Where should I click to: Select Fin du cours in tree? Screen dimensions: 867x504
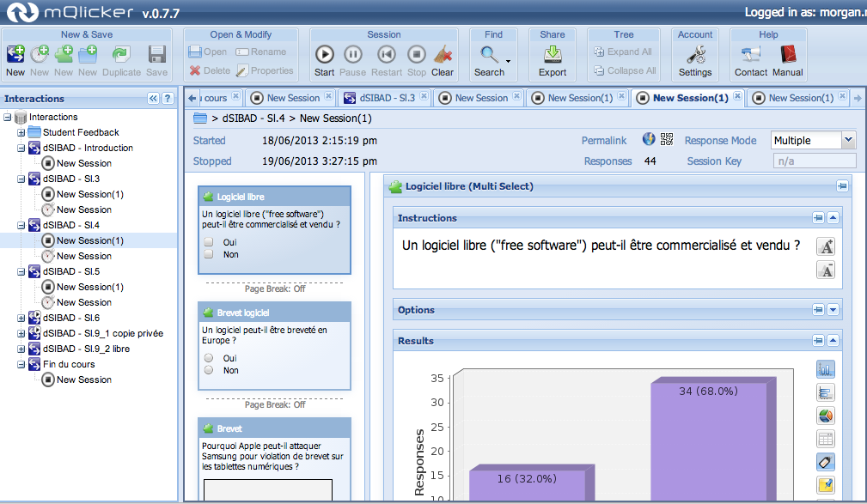coord(66,364)
